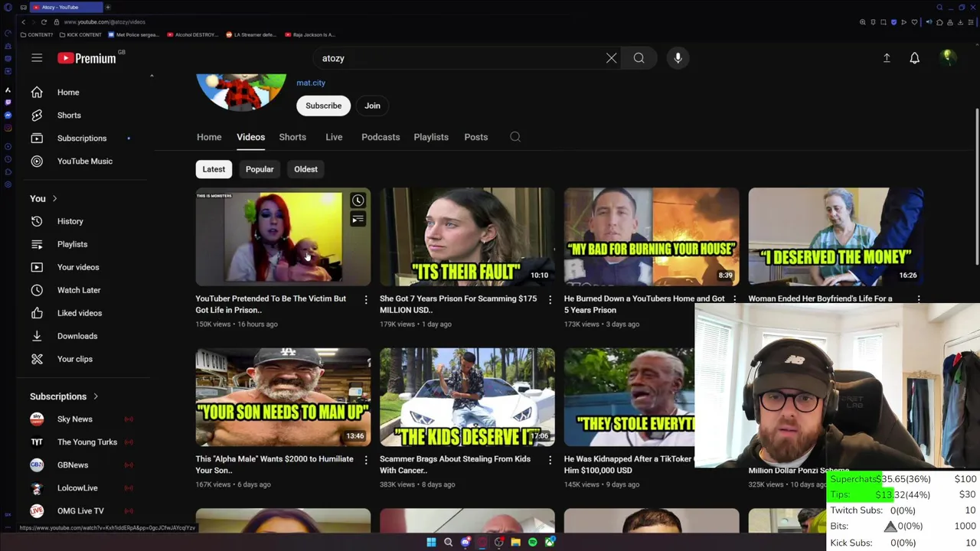Open "MY BAD FOR BURNING YOUR HOUSE" thumbnail

(x=652, y=236)
